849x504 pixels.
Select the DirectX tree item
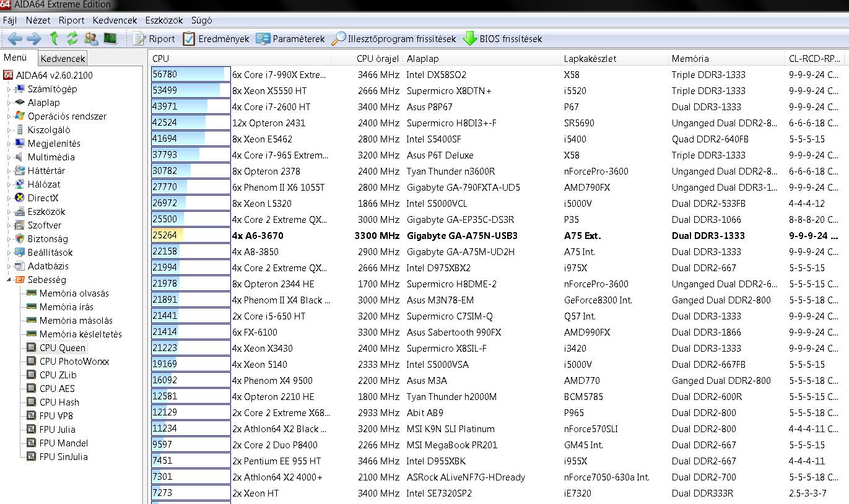[x=43, y=198]
